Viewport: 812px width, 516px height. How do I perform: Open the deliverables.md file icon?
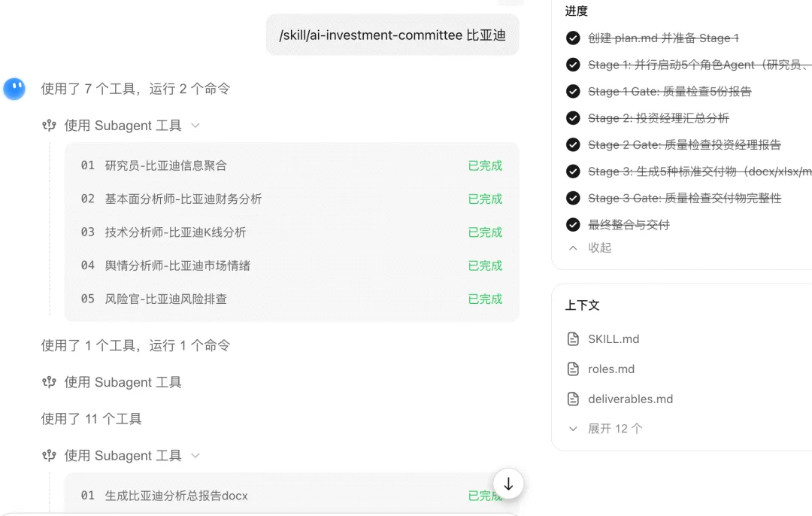pyautogui.click(x=573, y=399)
